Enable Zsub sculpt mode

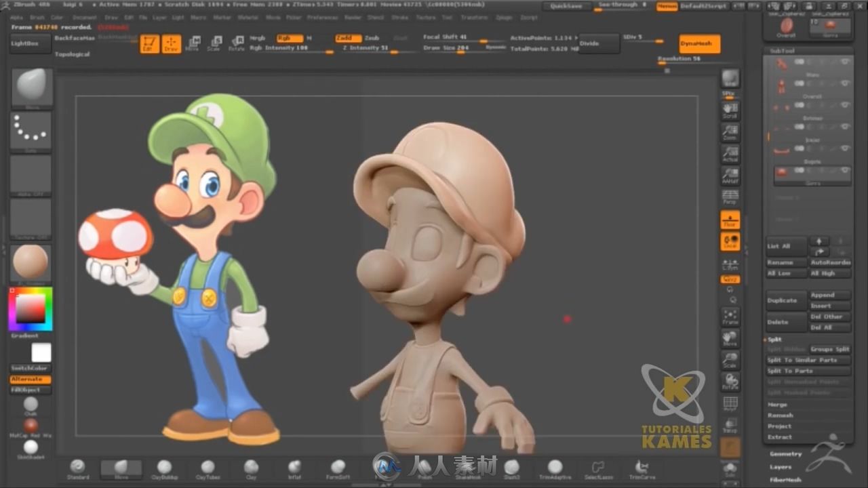[372, 39]
